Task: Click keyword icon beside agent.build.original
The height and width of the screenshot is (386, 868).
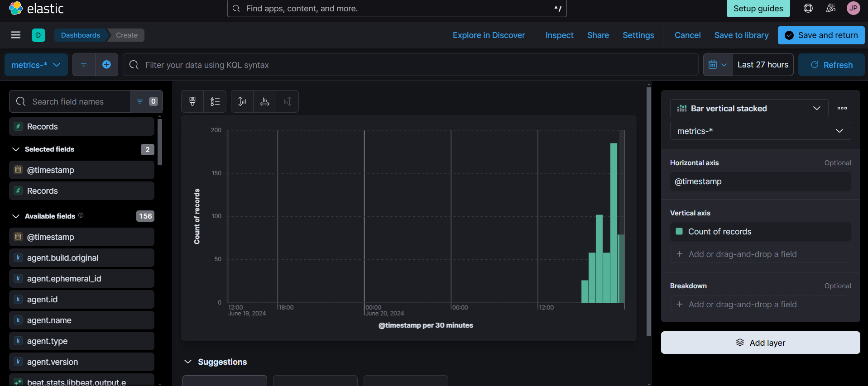Action: pos(18,258)
